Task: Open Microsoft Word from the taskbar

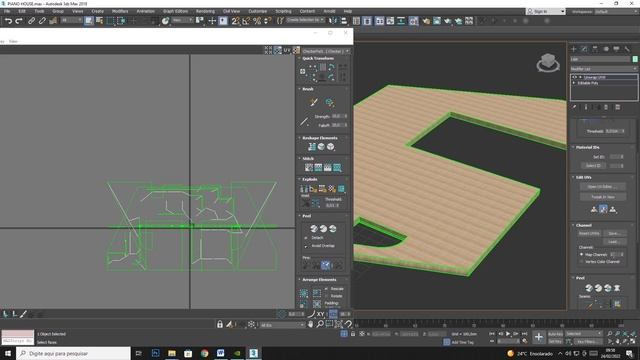Action: coord(220,353)
